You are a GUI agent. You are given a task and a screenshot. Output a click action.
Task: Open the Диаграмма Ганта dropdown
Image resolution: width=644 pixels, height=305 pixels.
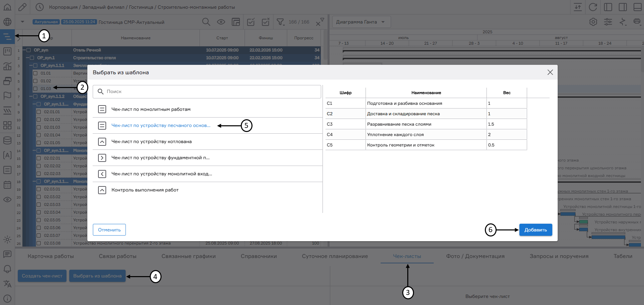tap(361, 22)
